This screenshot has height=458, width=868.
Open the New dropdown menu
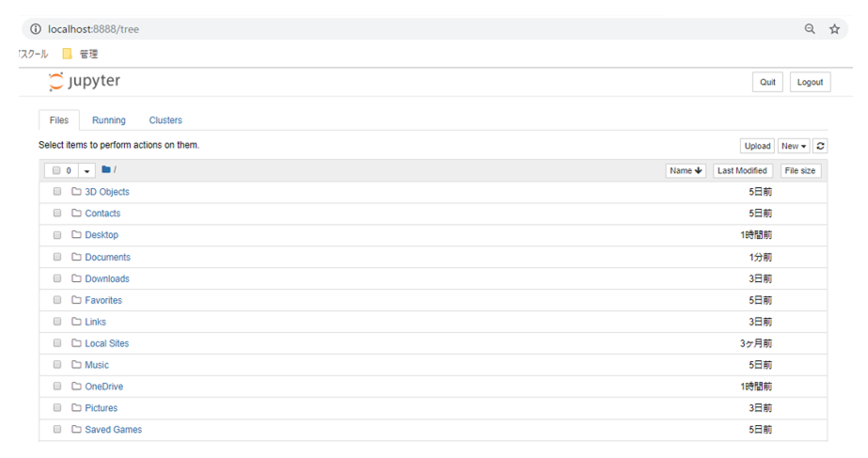click(794, 146)
